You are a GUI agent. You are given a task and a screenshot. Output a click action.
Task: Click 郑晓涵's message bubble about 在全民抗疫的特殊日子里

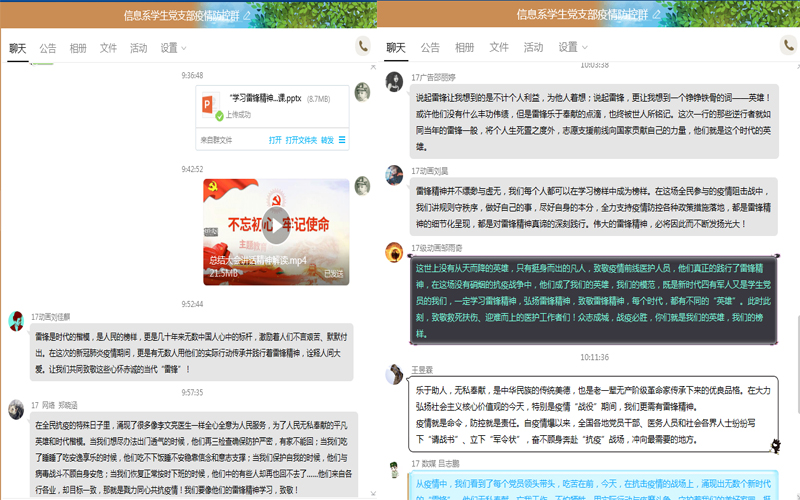(x=193, y=456)
